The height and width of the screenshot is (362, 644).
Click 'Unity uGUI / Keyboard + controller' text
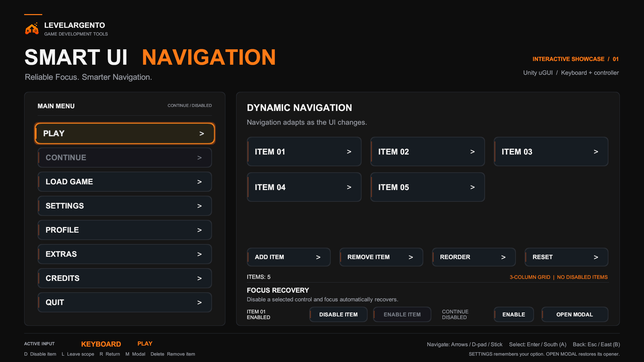coord(571,73)
